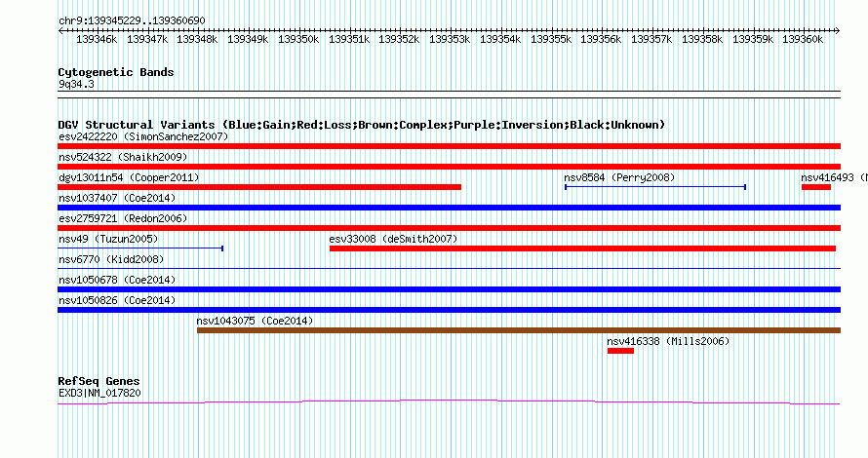
Task: Click the nsv416338 (Mills2006) label text
Action: 668,341
